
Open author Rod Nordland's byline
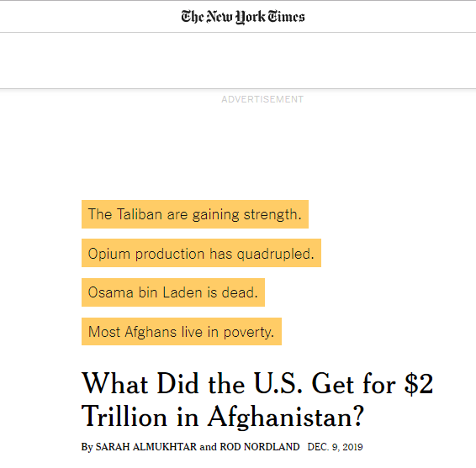pyautogui.click(x=260, y=447)
